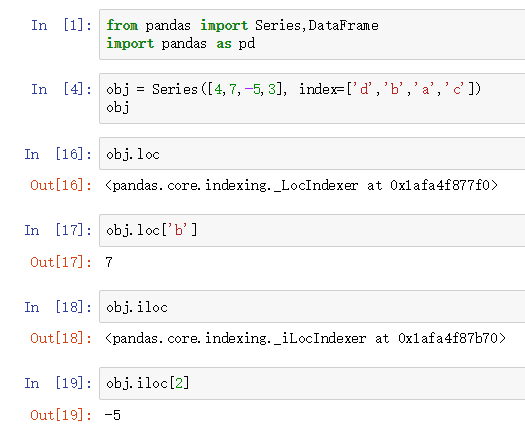Click the output value 7
The width and height of the screenshot is (525, 431).
[x=109, y=262]
